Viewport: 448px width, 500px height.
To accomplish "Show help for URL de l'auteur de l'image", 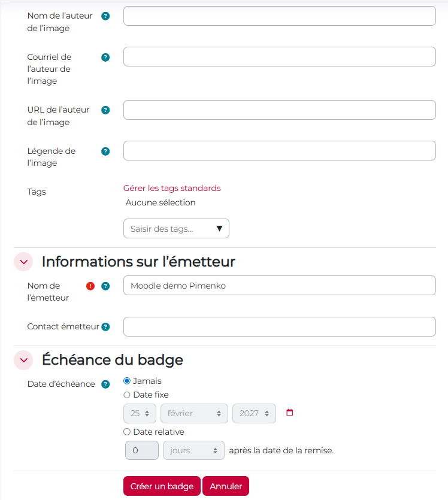I will 105,110.
